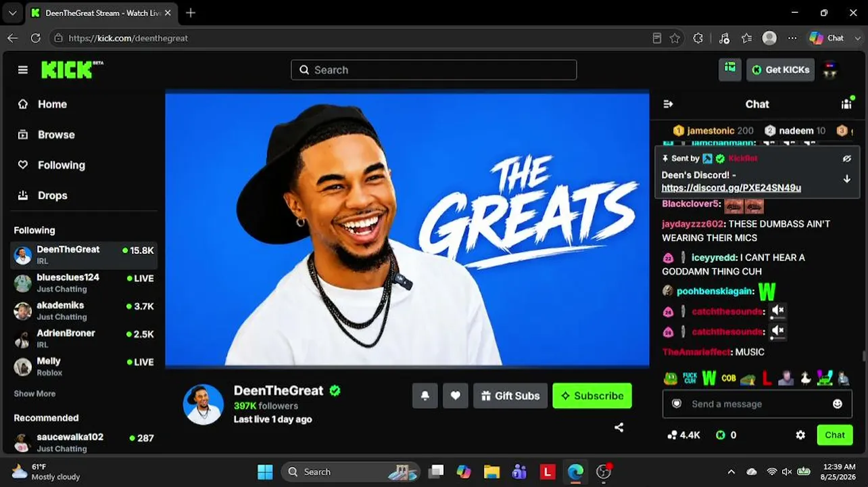The width and height of the screenshot is (868, 487).
Task: Open the emoji picker in chat input
Action: (838, 404)
